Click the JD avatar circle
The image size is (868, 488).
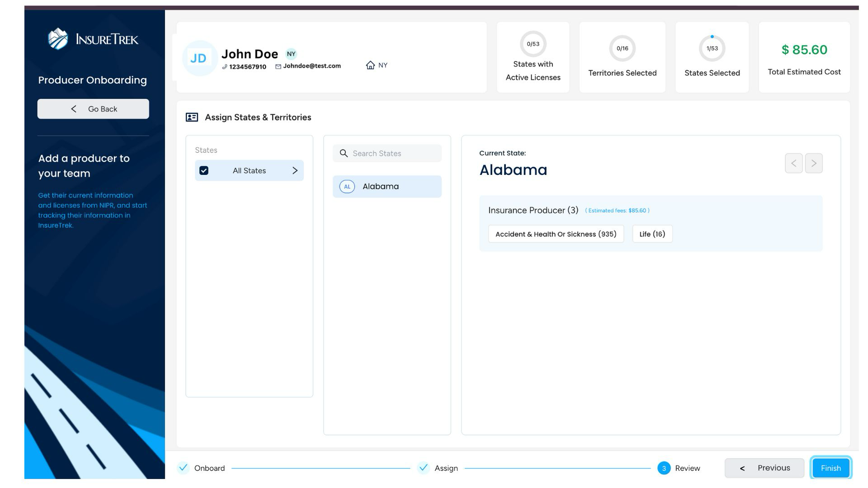click(198, 58)
